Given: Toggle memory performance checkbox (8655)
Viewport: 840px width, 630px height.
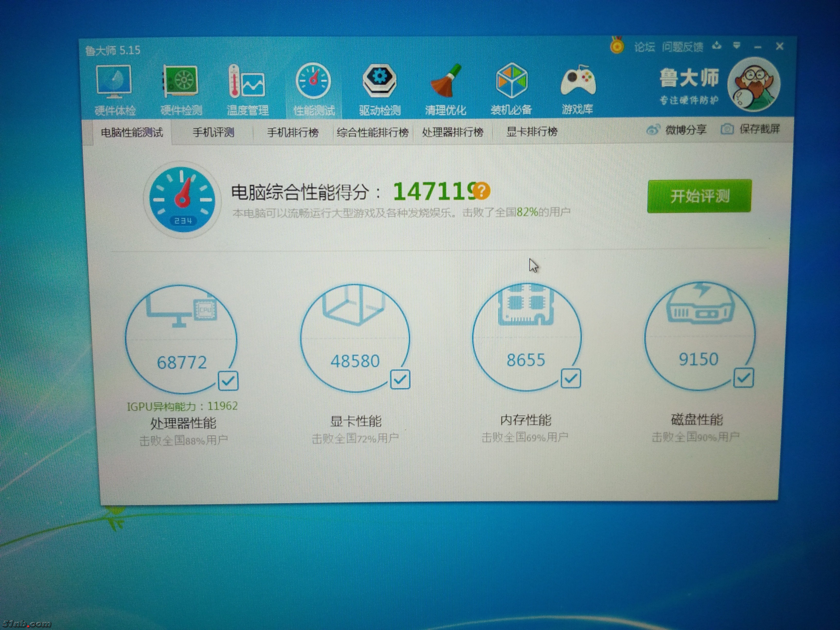Looking at the screenshot, I should tap(571, 378).
